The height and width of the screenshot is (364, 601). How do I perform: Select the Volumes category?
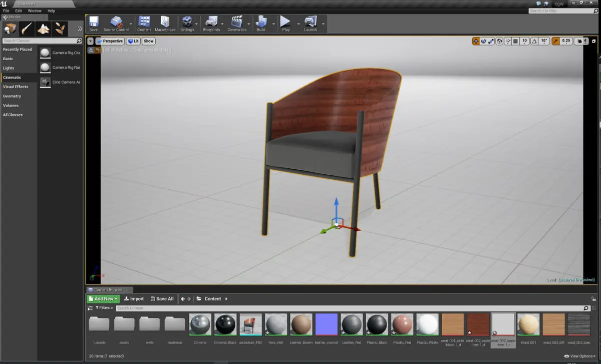(x=11, y=106)
